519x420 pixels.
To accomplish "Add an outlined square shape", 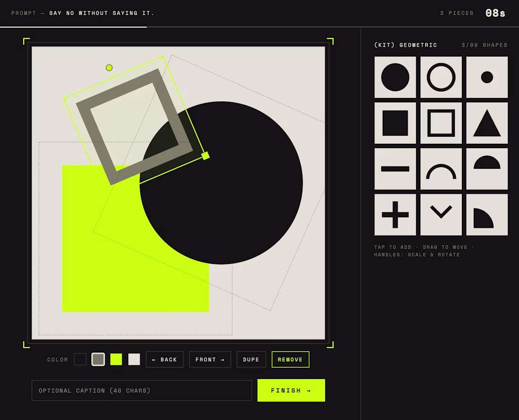I will click(x=441, y=123).
